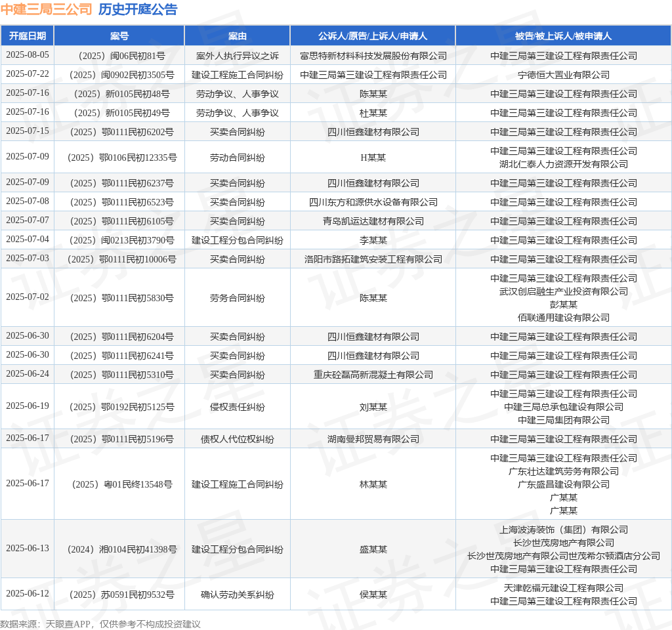Open defendant 宁德恒大置业有限公司
This screenshot has width=672, height=630.
(x=563, y=75)
